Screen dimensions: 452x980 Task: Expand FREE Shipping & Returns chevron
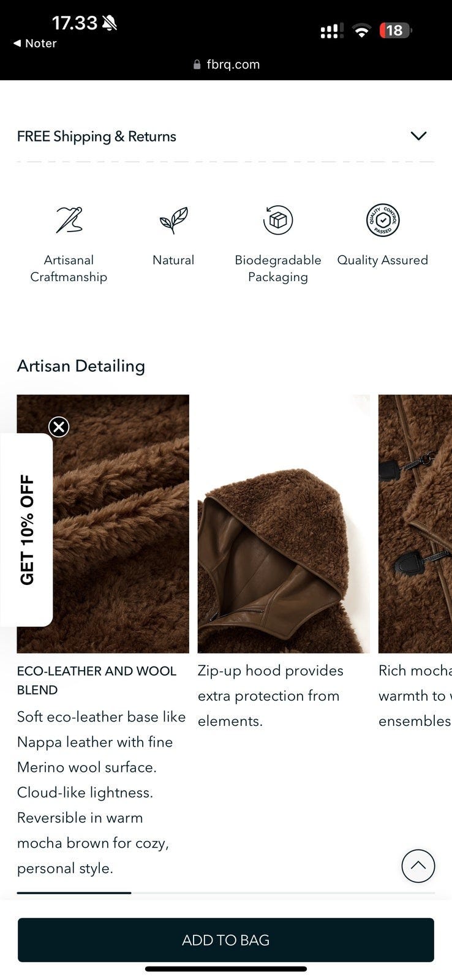point(418,136)
